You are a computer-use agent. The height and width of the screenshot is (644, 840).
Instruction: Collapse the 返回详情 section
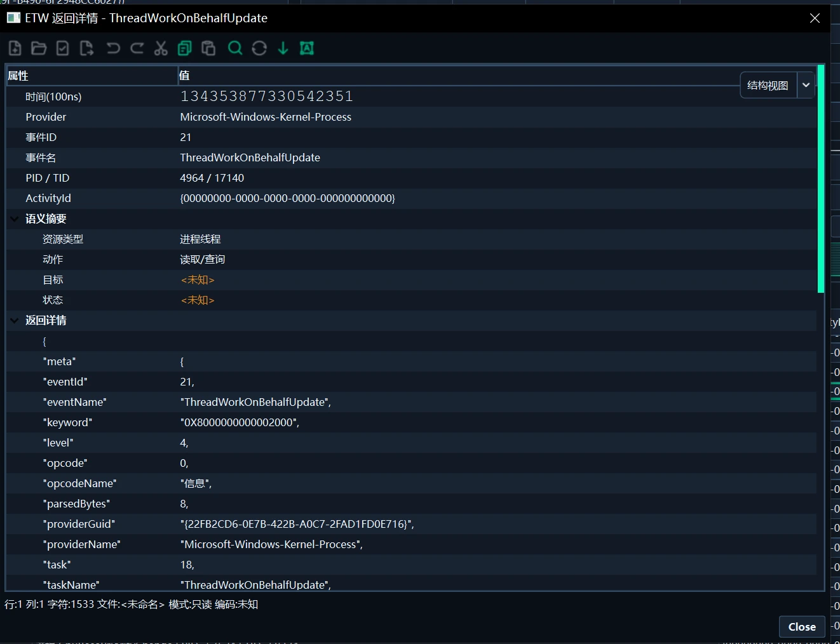(x=14, y=320)
